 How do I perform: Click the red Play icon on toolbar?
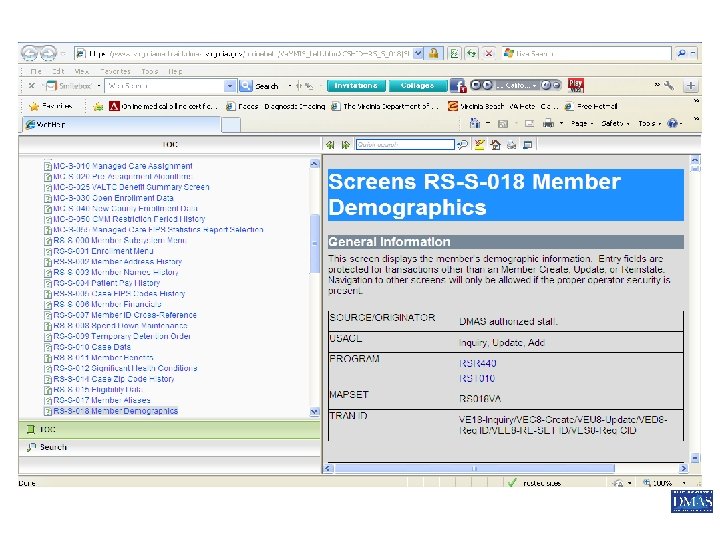[575, 85]
